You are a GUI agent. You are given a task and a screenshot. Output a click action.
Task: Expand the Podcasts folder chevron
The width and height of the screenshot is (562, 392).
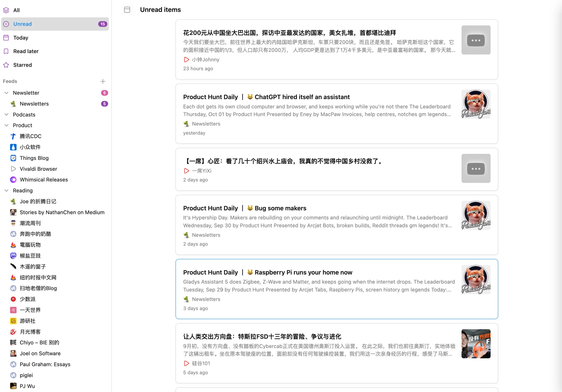(6, 114)
